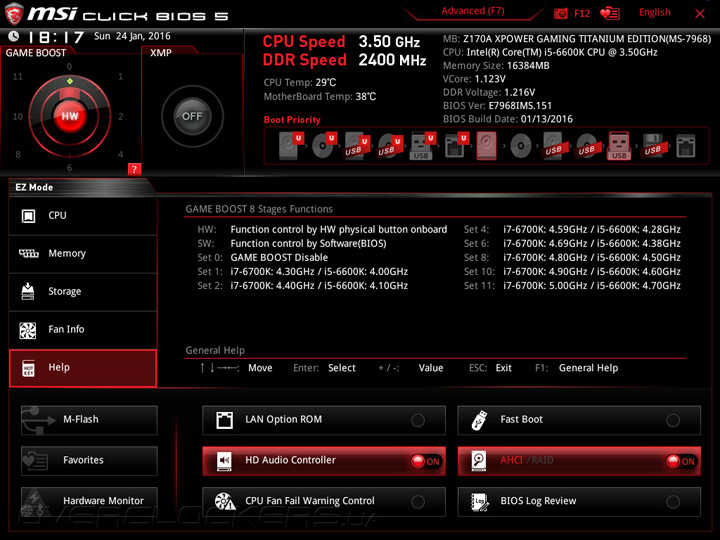Click the Memory Size 16384MB text
The height and width of the screenshot is (540, 720).
496,66
